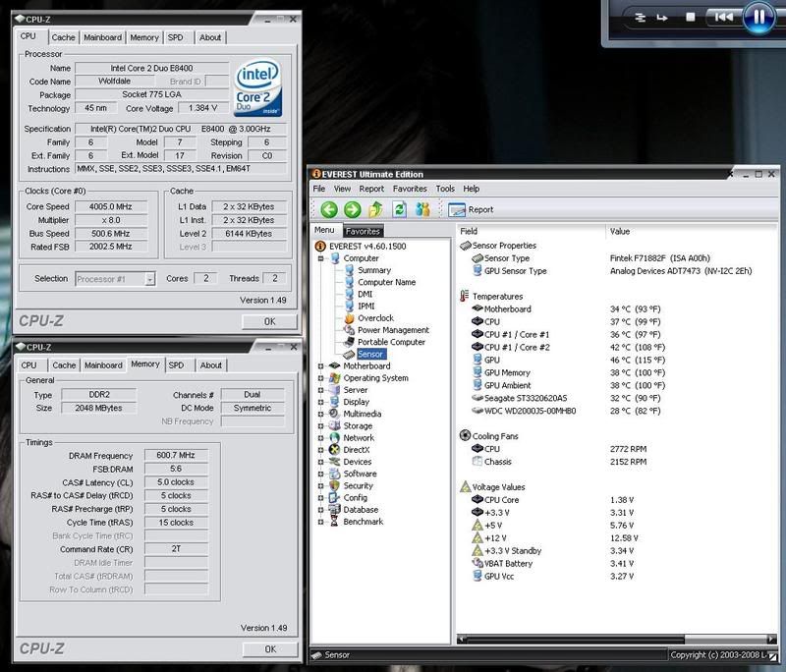Viewport: 786px width, 672px height.
Task: Expand the Display tree node
Action: [x=321, y=403]
